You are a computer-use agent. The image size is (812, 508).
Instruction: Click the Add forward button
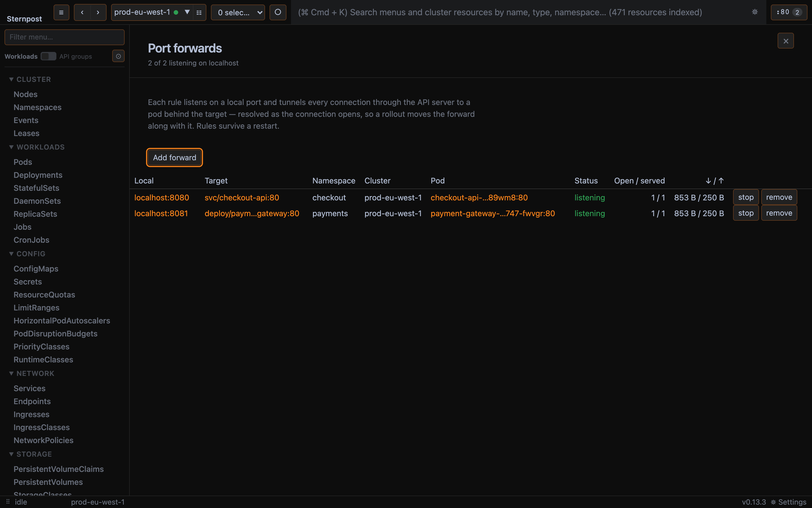click(x=175, y=157)
